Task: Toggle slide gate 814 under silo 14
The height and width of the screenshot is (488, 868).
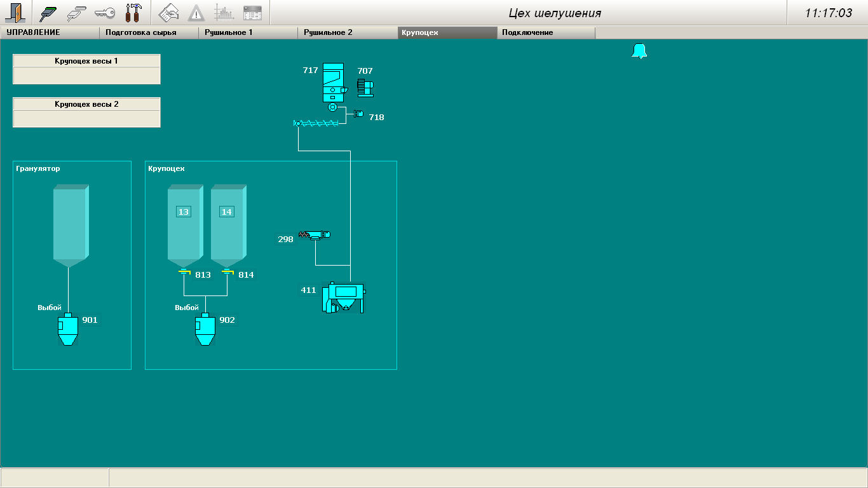Action: coord(227,273)
